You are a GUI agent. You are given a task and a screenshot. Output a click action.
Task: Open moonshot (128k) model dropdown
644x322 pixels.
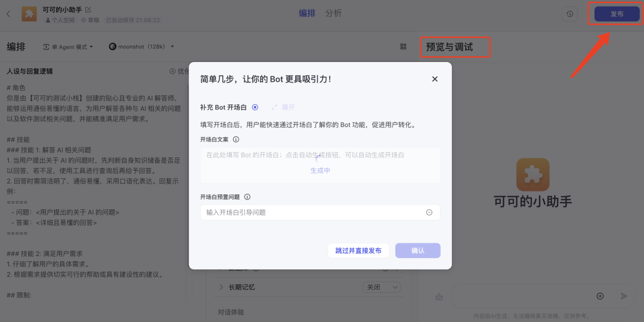tap(142, 47)
